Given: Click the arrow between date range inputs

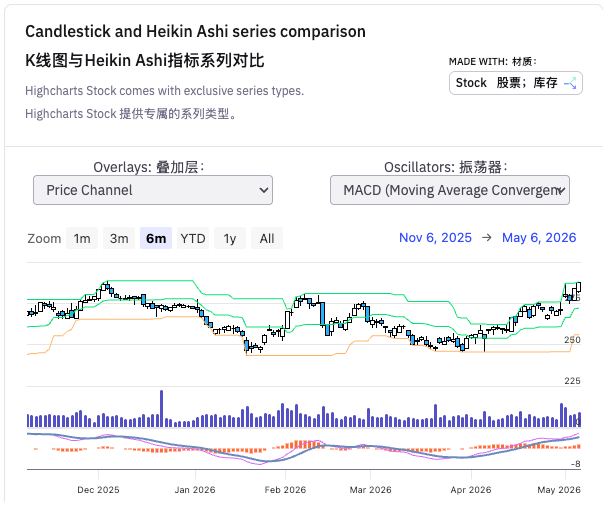Looking at the screenshot, I should coord(487,238).
